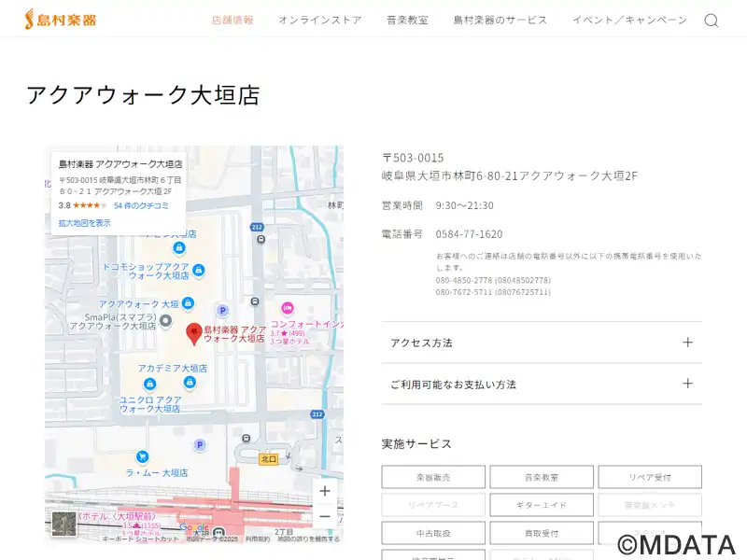The image size is (747, 560).
Task: Click the 楽器販売 service button
Action: tap(433, 477)
